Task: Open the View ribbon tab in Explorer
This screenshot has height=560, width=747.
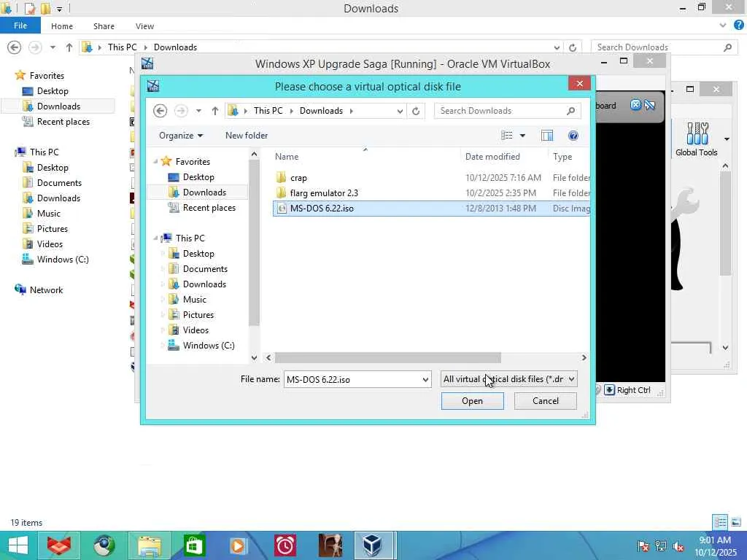Action: [x=144, y=26]
